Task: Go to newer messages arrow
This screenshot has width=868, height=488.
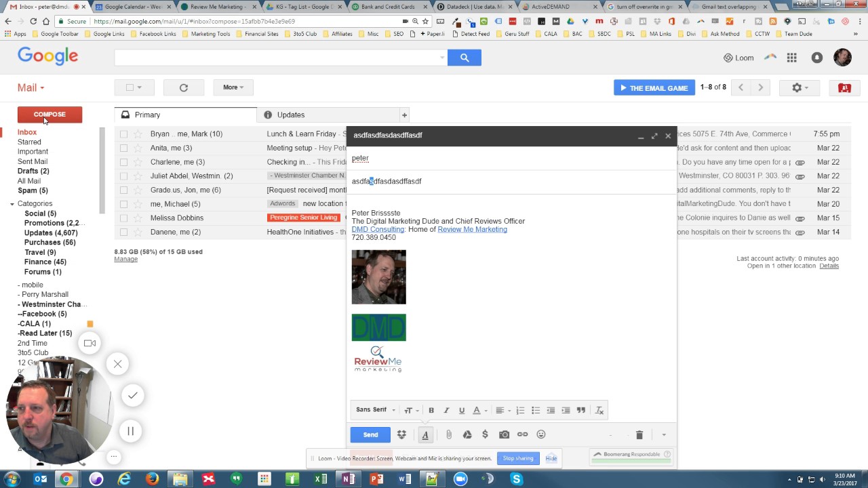Action: [741, 87]
